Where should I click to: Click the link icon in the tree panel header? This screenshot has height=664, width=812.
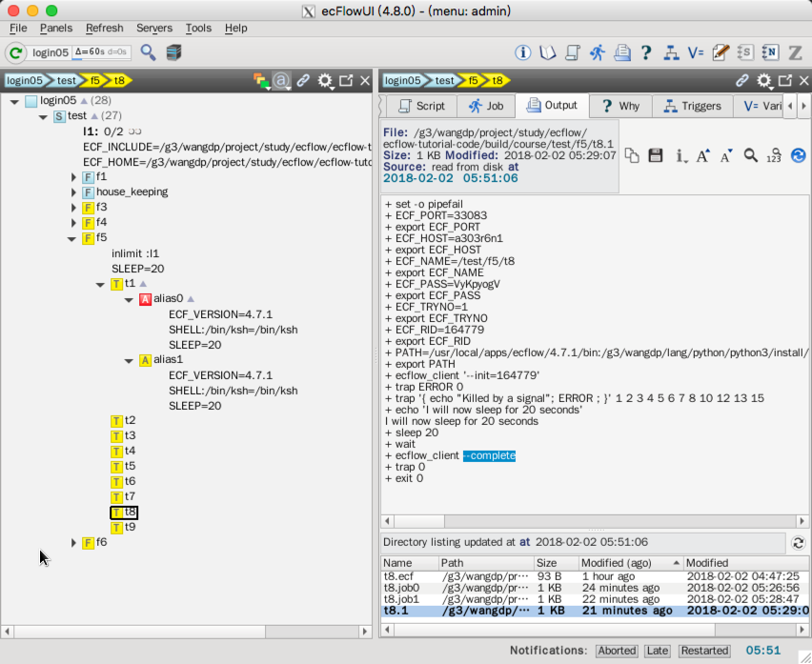303,80
